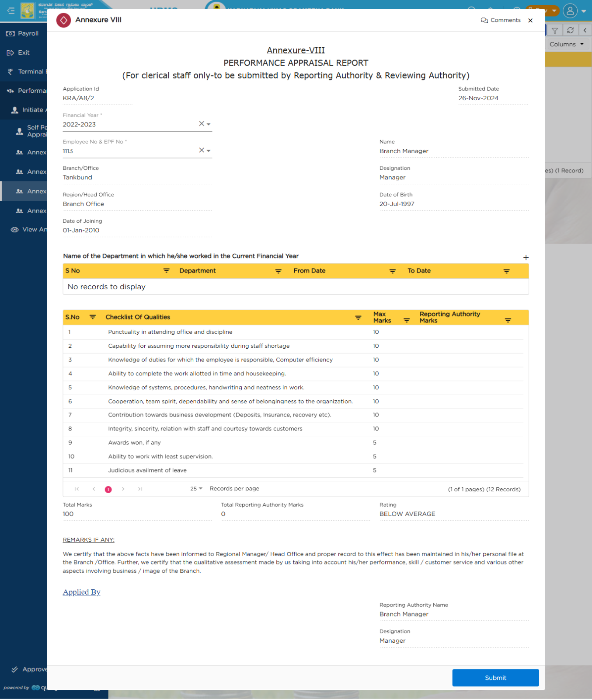Refresh the background grid
The width and height of the screenshot is (592, 700).
pyautogui.click(x=570, y=30)
